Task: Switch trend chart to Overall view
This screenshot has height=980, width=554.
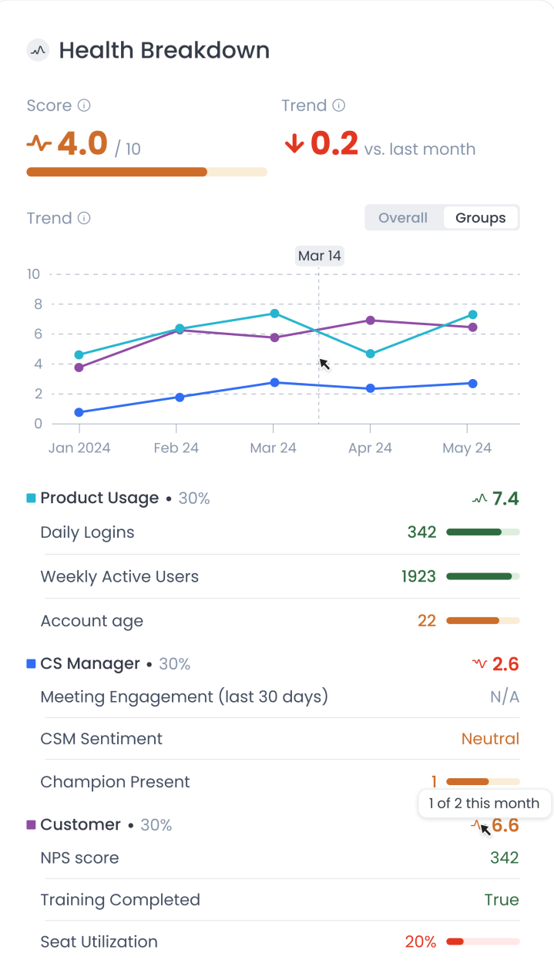Action: [403, 218]
